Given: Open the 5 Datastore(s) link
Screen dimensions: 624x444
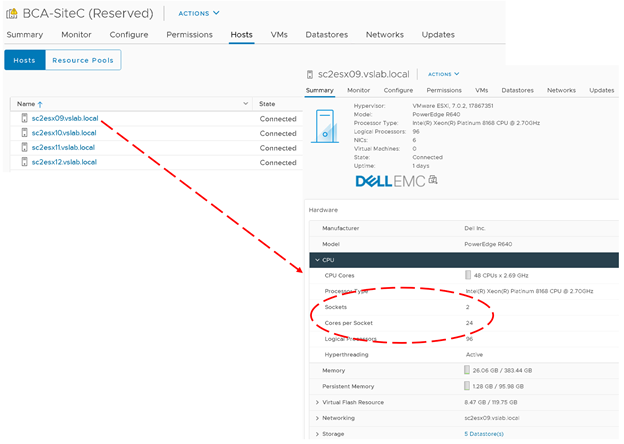Looking at the screenshot, I should pos(484,434).
